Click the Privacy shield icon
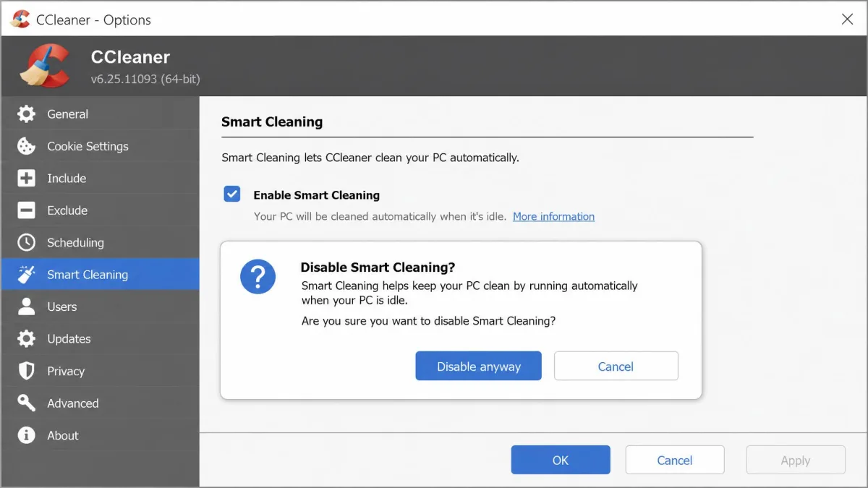 click(27, 371)
